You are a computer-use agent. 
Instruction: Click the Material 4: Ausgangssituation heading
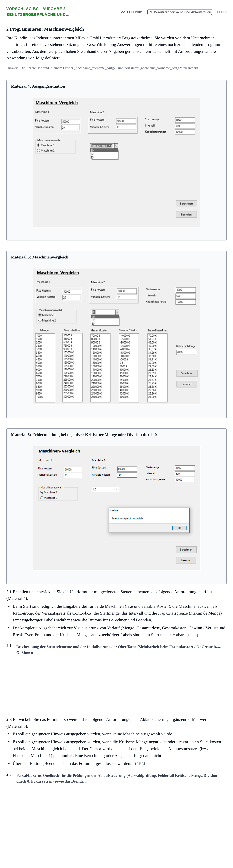(38, 86)
